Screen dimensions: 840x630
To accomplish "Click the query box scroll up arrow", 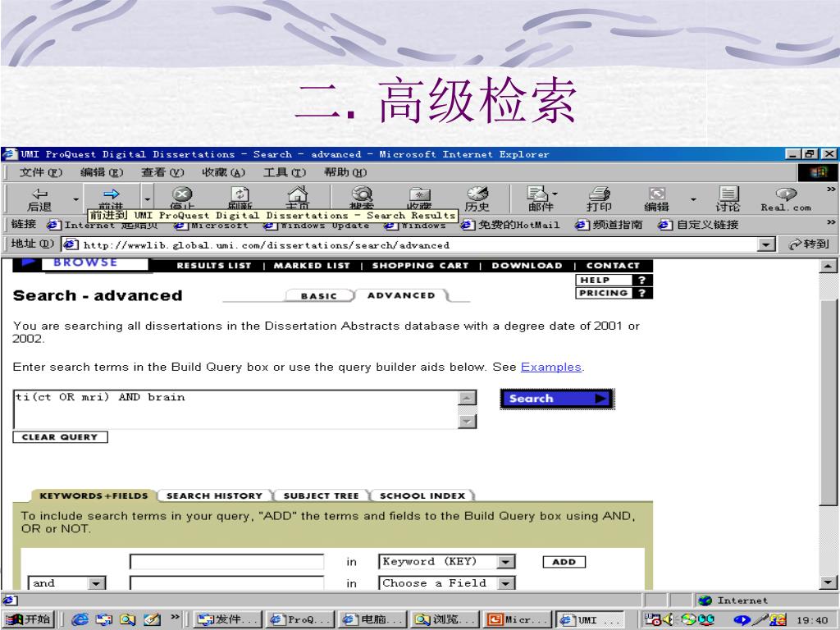I will click(467, 398).
